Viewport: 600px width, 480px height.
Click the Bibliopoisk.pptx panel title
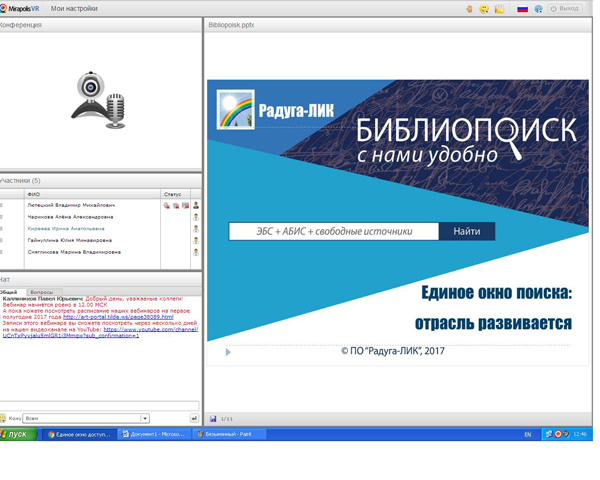click(x=231, y=25)
